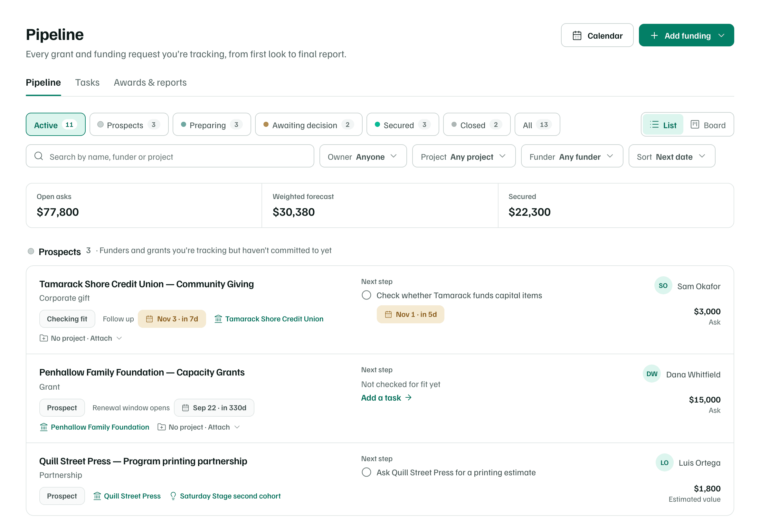The width and height of the screenshot is (760, 532).
Task: Focus the search by name field
Action: [170, 156]
